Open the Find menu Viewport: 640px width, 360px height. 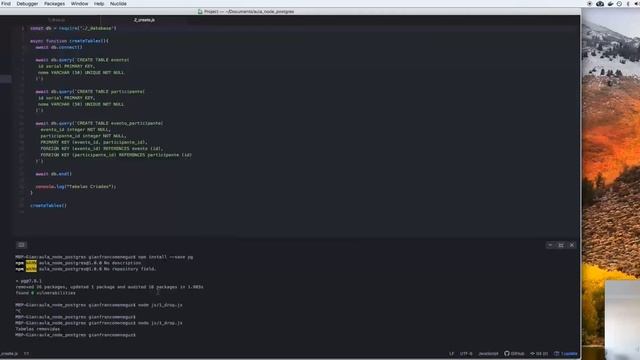pyautogui.click(x=6, y=4)
